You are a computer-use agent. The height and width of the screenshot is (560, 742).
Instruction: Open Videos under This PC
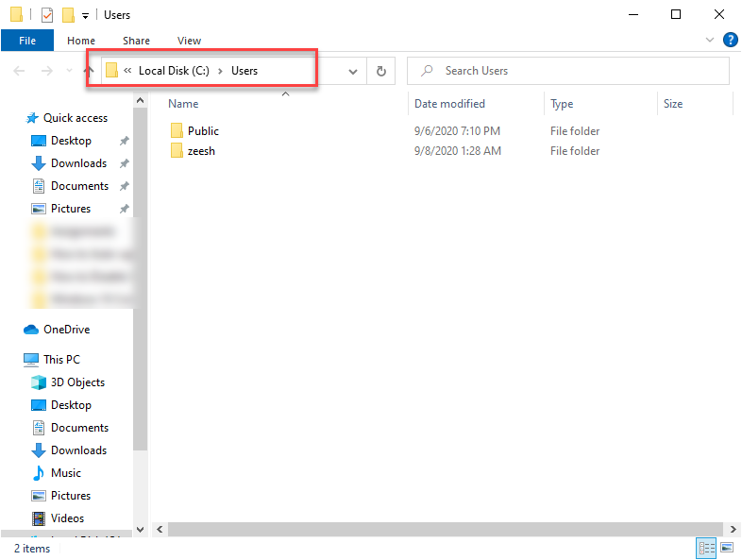pyautogui.click(x=67, y=518)
